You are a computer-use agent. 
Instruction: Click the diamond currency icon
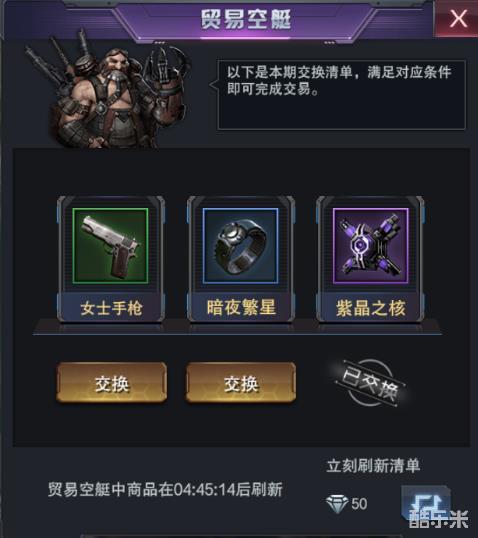click(337, 504)
